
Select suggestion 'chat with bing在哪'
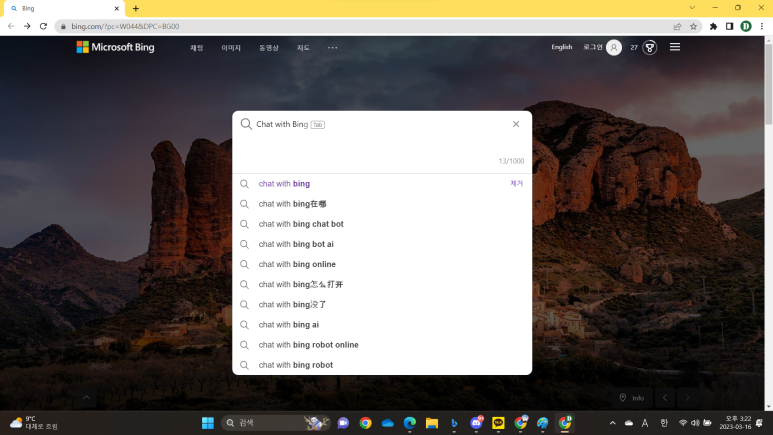(x=382, y=204)
